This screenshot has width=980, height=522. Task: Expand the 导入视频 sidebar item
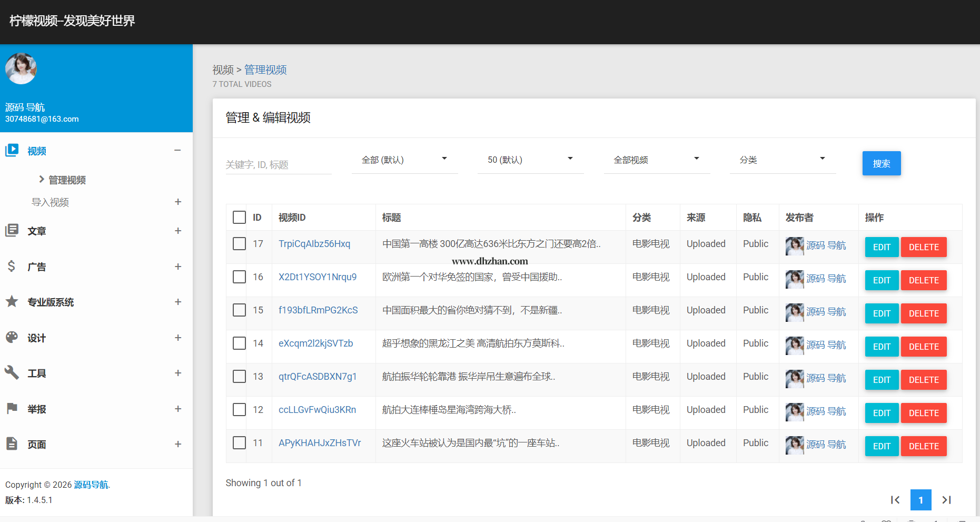pyautogui.click(x=50, y=202)
